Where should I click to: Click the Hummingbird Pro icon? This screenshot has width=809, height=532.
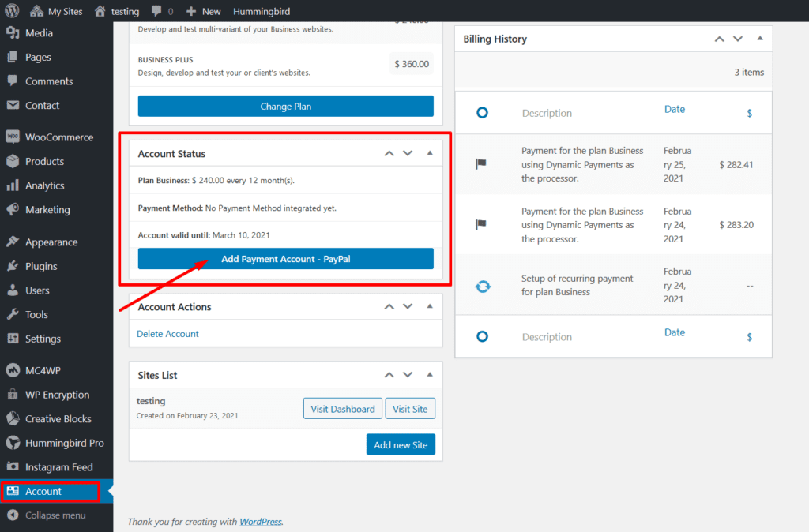click(13, 443)
